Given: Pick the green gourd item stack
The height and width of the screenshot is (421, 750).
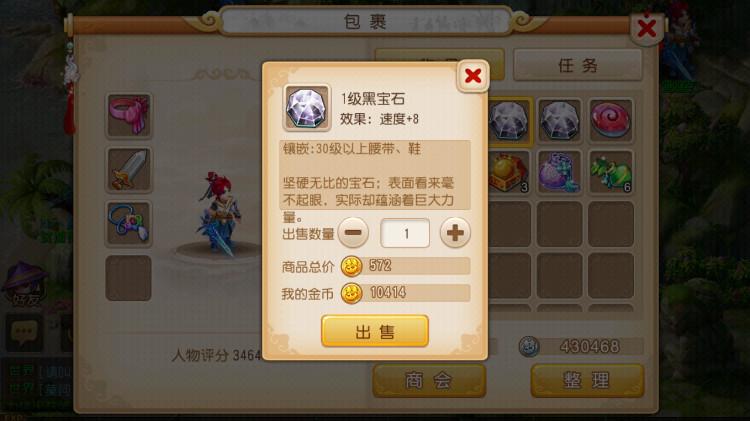Looking at the screenshot, I should (611, 172).
